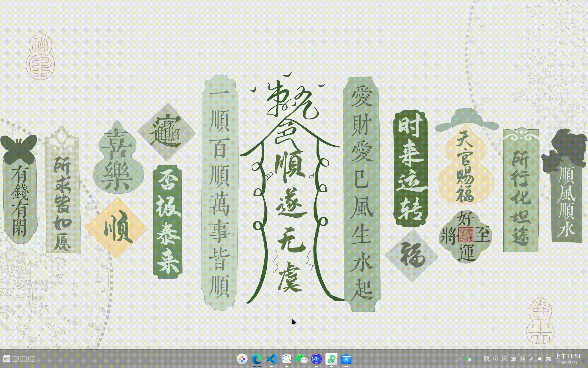Open the blue wallet-shaped app in the taskbar
The image size is (588, 368).
[x=346, y=359]
